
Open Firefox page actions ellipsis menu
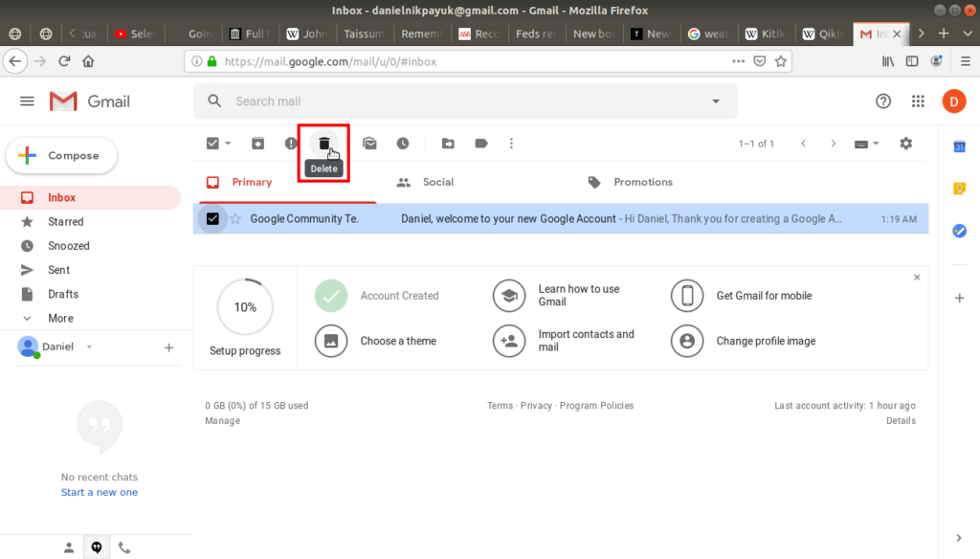pyautogui.click(x=738, y=61)
